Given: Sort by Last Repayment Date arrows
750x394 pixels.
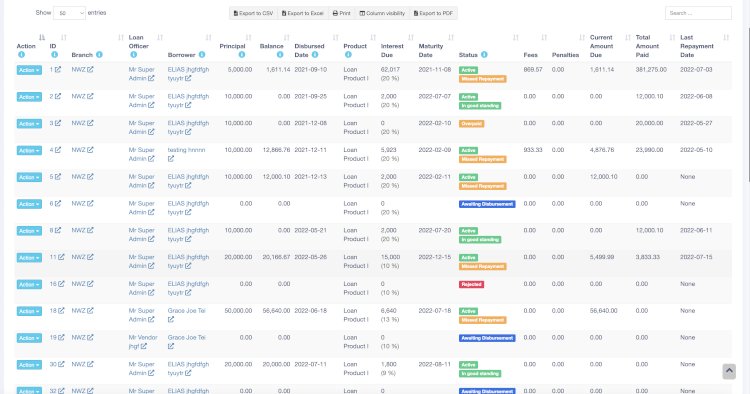Looking at the screenshot, I should [726, 37].
